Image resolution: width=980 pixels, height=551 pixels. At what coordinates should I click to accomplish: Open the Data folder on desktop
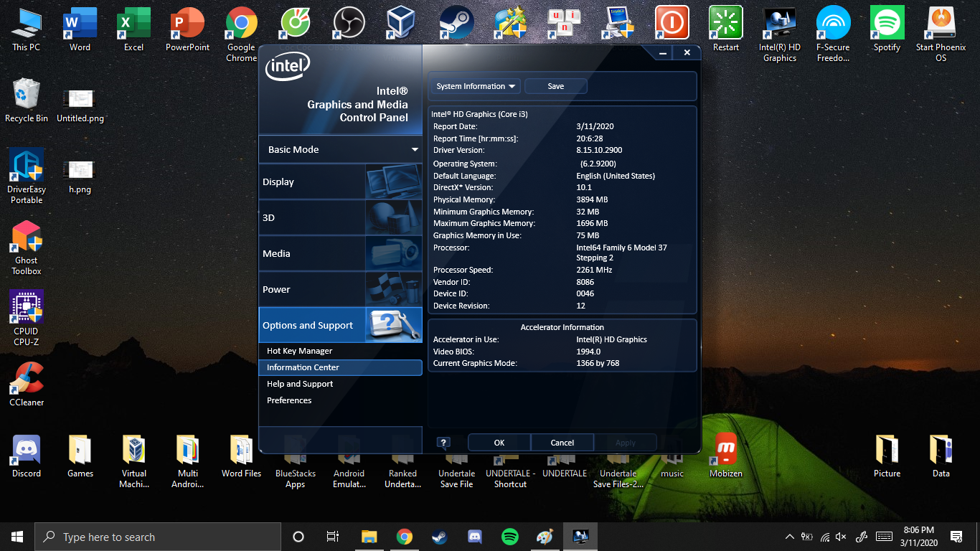click(x=941, y=456)
